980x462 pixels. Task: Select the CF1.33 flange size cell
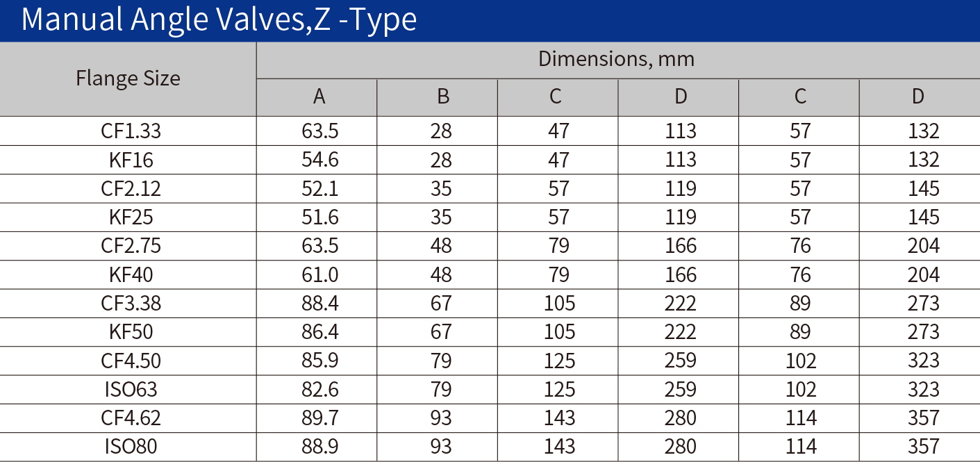131,131
